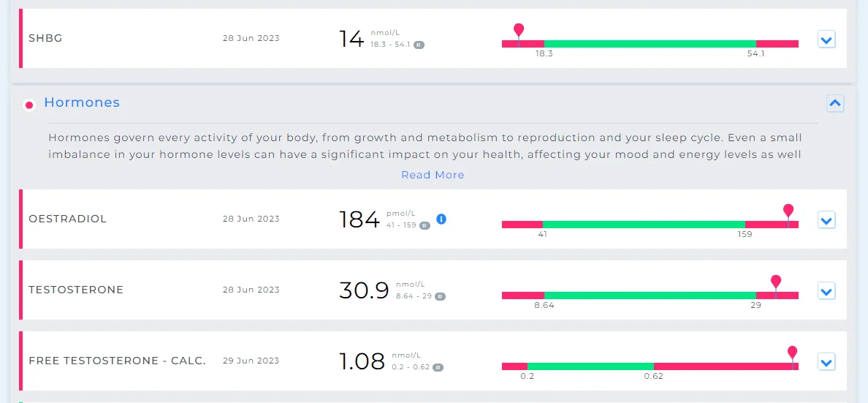The image size is (868, 403).
Task: Click the pink dot icon beside Hormones heading
Action: click(x=29, y=105)
